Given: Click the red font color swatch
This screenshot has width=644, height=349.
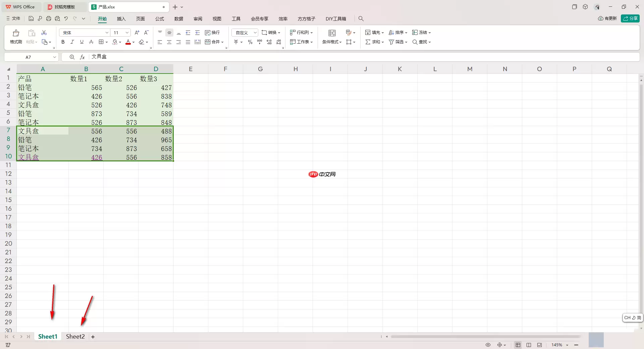Looking at the screenshot, I should pyautogui.click(x=128, y=42).
